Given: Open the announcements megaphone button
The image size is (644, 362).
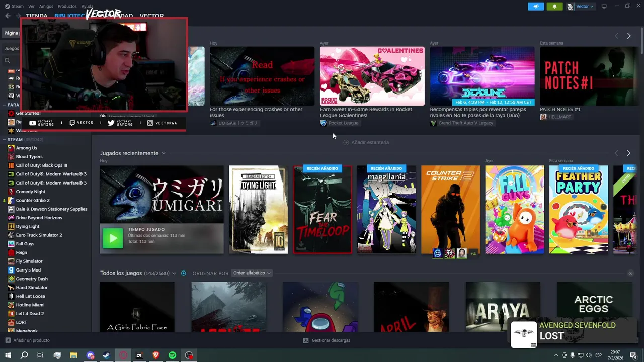Looking at the screenshot, I should pos(536,7).
